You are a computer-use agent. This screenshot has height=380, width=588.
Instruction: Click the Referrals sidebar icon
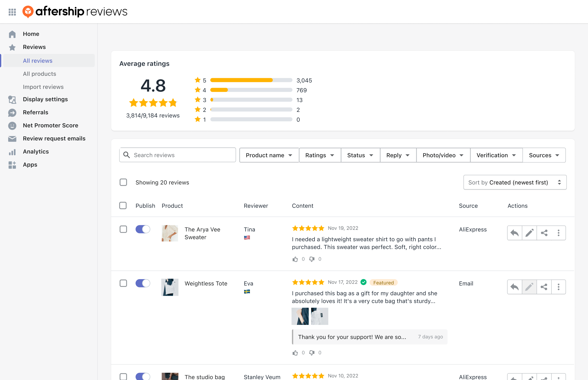[11, 112]
